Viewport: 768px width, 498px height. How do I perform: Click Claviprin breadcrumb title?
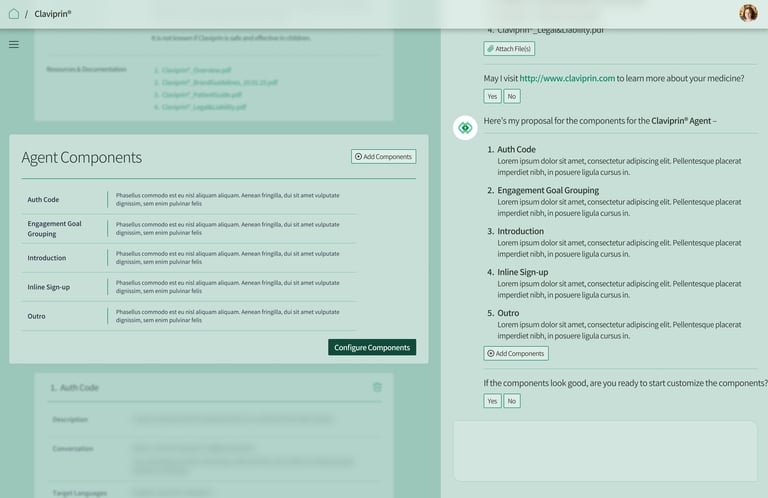(52, 14)
